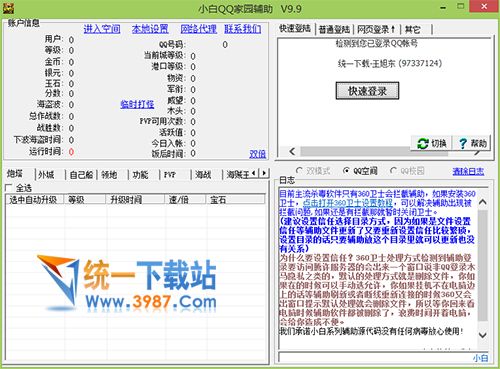Select the 双模式 radio button
Viewport: 500px width, 369px height.
299,171
